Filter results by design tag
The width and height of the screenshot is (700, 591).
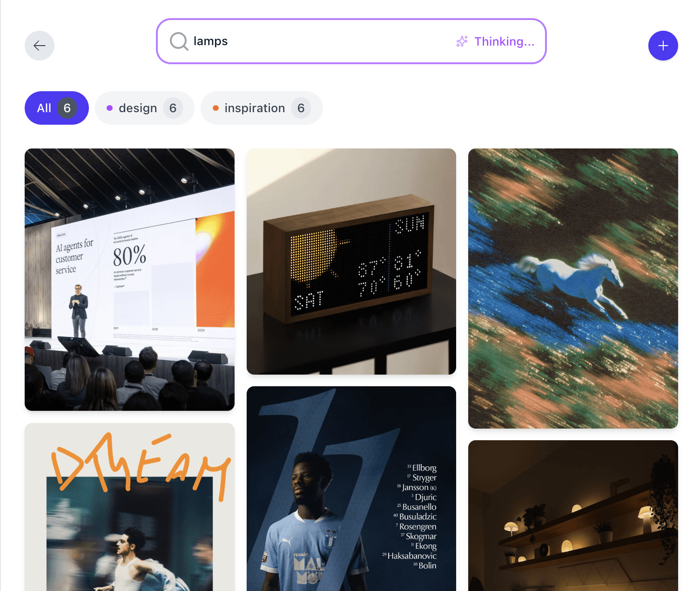coord(145,108)
